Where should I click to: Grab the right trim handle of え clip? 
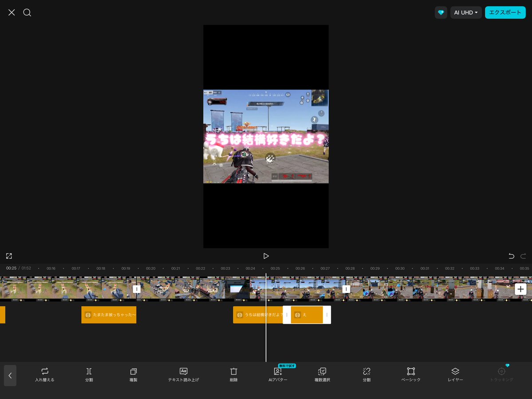click(x=327, y=315)
